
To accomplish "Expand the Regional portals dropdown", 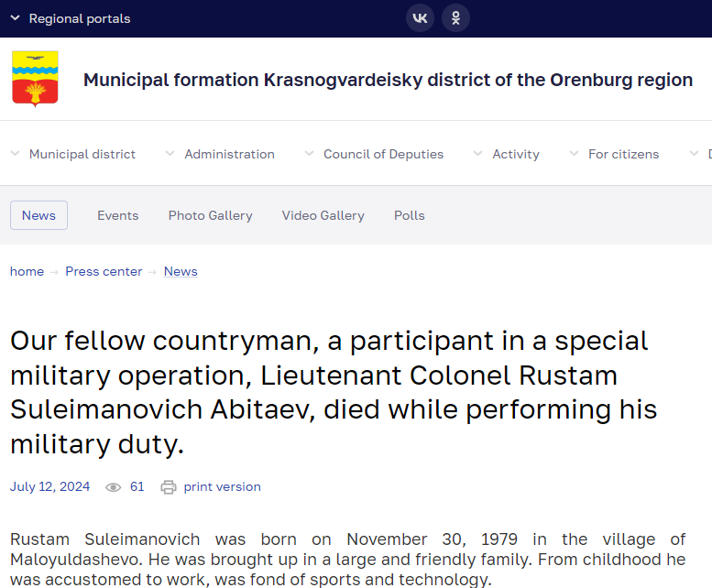I will click(x=71, y=18).
